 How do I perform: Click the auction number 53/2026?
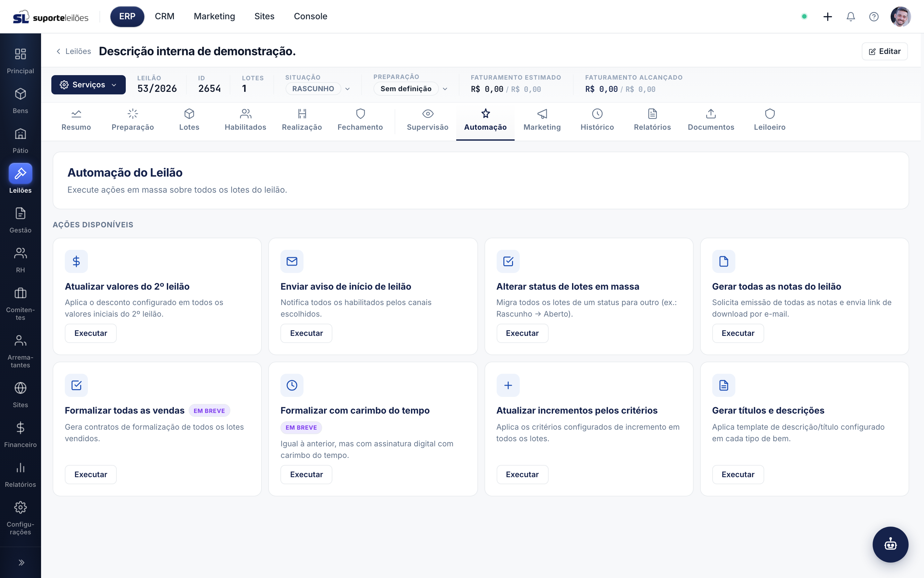(x=157, y=89)
